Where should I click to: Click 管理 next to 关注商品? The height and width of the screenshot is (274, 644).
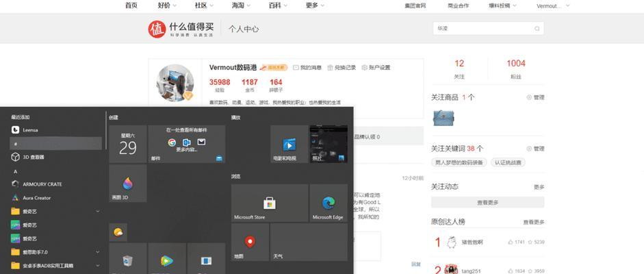[x=536, y=97]
